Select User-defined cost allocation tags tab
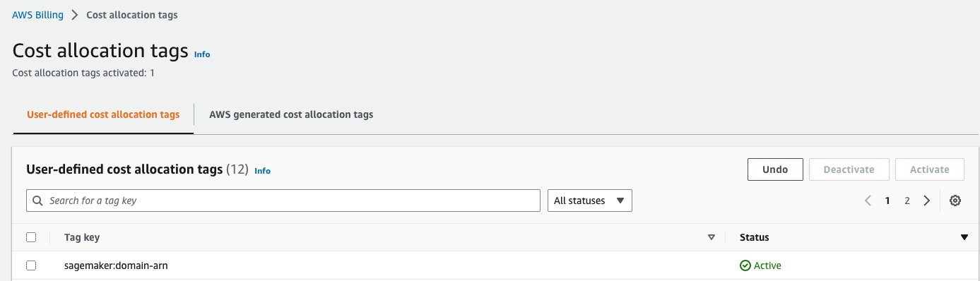This screenshot has width=980, height=281. click(x=103, y=114)
